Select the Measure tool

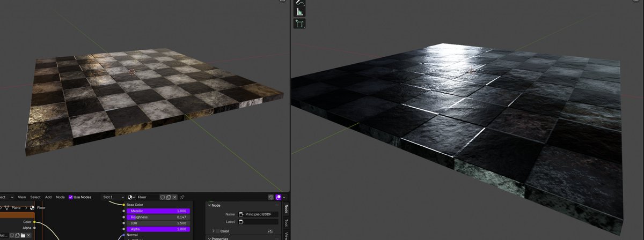(299, 11)
